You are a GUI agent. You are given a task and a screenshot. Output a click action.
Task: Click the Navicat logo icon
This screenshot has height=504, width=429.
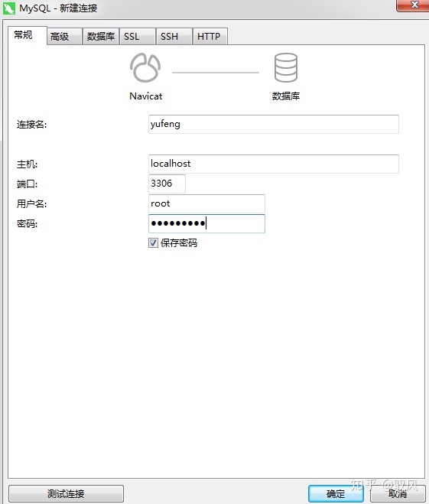click(145, 68)
